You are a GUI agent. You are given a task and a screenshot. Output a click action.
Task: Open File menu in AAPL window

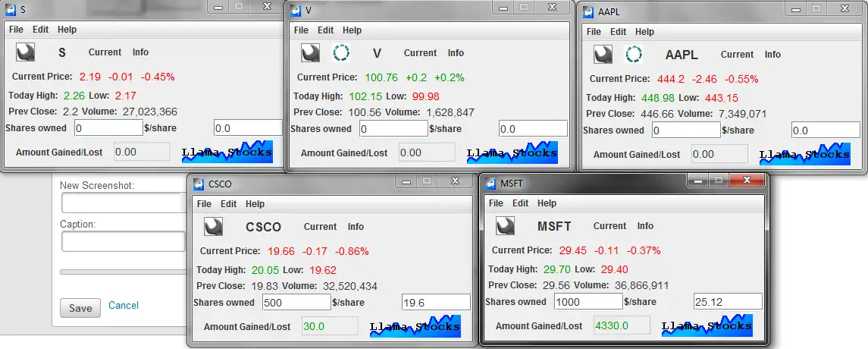594,32
